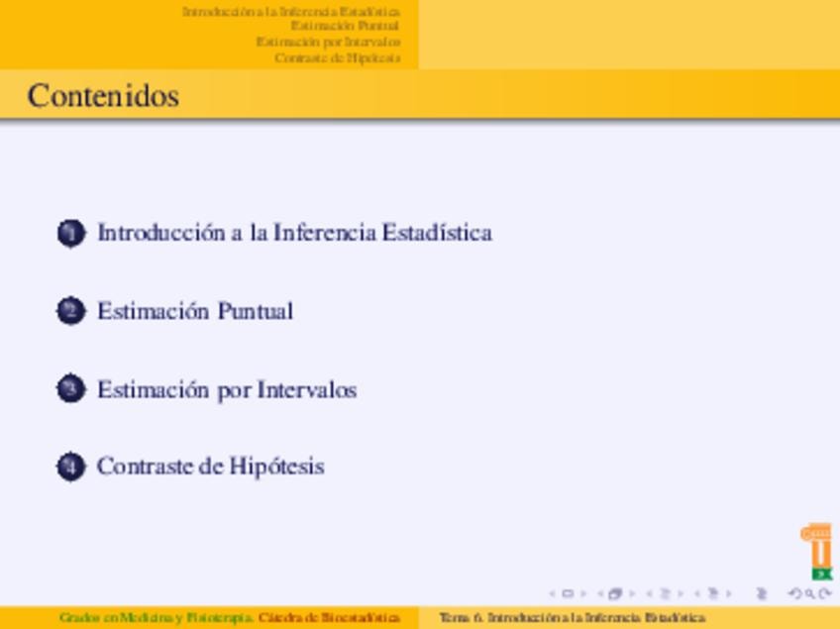Click footer text 'Grados en Medicina y Fisioterapia'
This screenshot has height=629, width=840.
156,618
